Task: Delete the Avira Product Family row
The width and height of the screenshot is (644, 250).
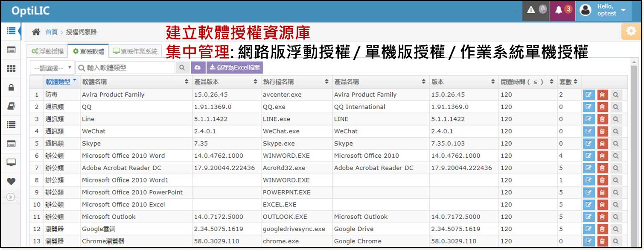Action: pos(602,95)
